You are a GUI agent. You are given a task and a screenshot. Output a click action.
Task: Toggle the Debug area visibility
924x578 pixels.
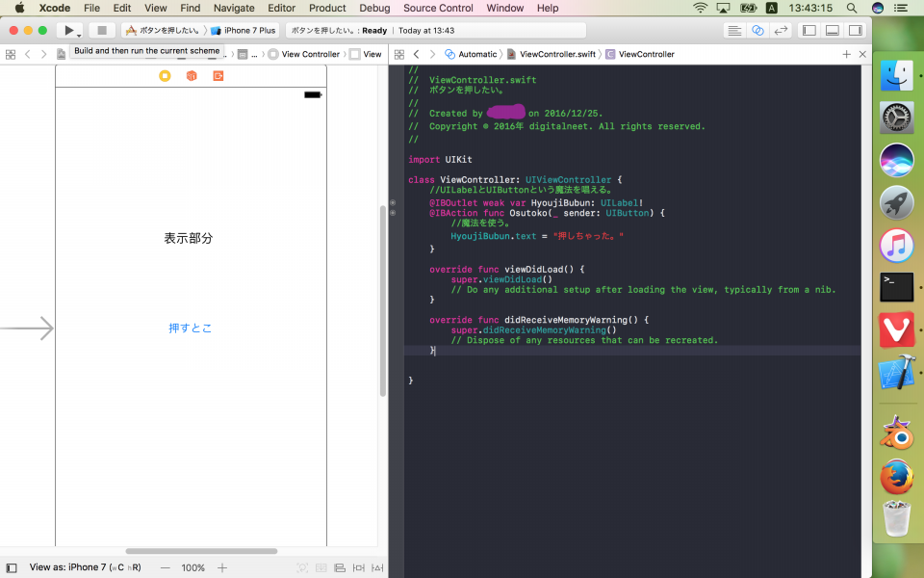click(x=832, y=31)
